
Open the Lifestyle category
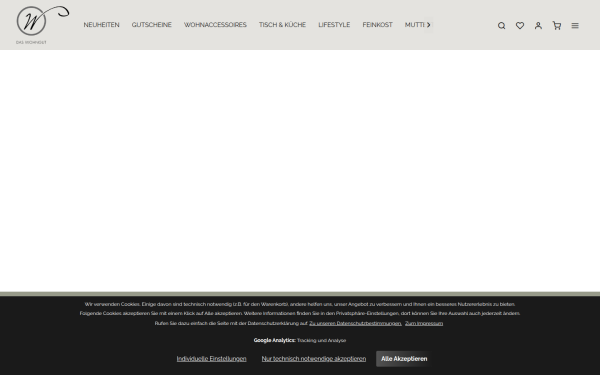coord(334,25)
